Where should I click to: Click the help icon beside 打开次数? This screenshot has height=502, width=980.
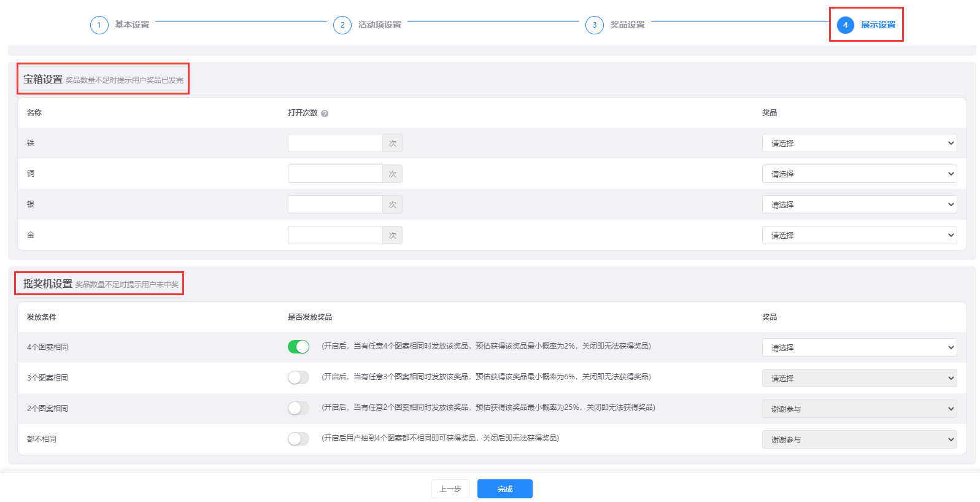(x=325, y=114)
